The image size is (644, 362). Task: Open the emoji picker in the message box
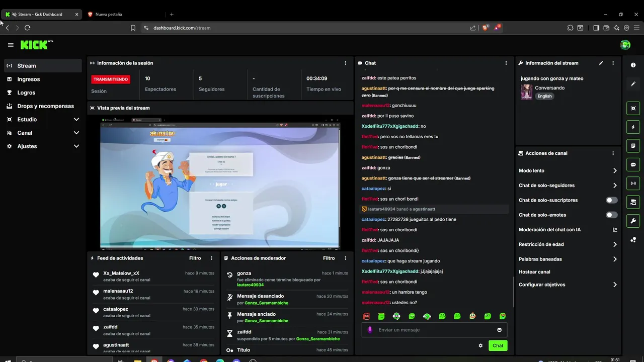click(500, 330)
